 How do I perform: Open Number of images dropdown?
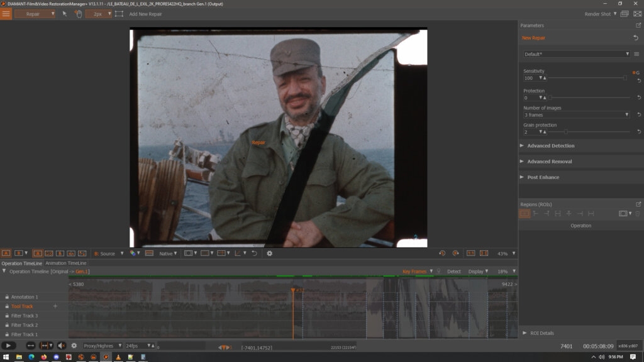pos(577,115)
